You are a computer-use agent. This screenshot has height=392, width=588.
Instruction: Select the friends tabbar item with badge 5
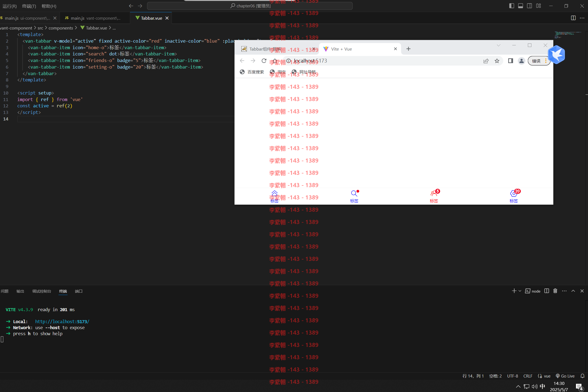pyautogui.click(x=434, y=196)
